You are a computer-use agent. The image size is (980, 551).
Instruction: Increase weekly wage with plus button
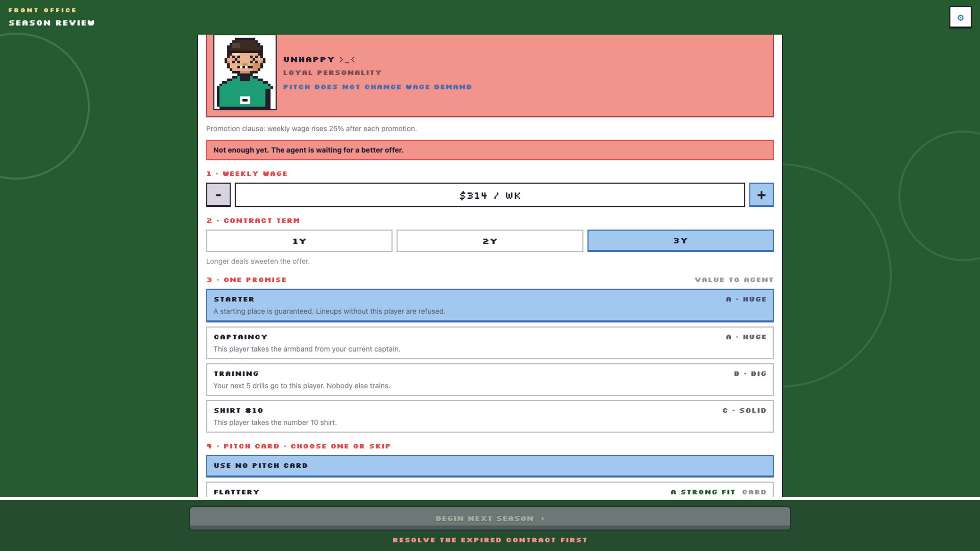761,195
